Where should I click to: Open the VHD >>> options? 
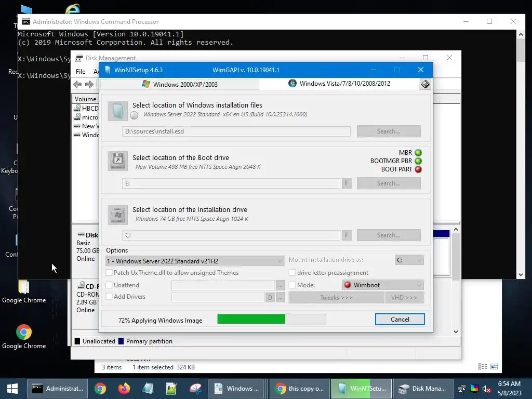(404, 298)
